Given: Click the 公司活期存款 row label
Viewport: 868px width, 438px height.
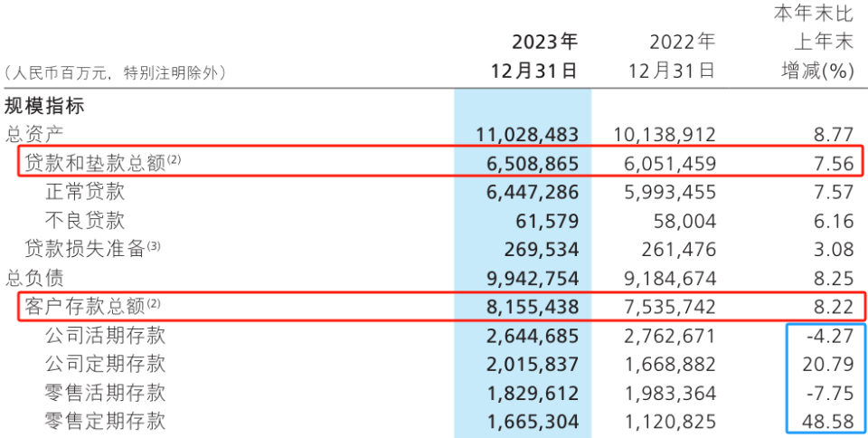Looking at the screenshot, I should tap(105, 336).
